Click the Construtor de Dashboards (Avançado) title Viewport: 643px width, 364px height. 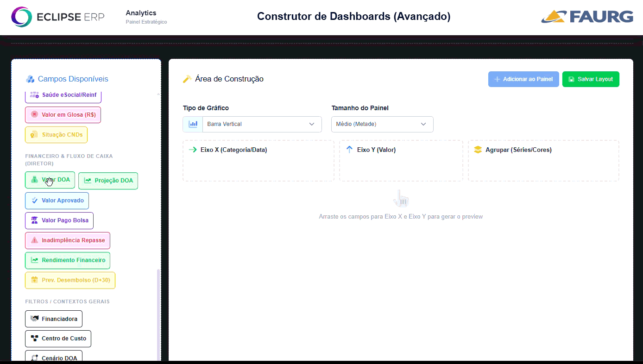pos(354,17)
